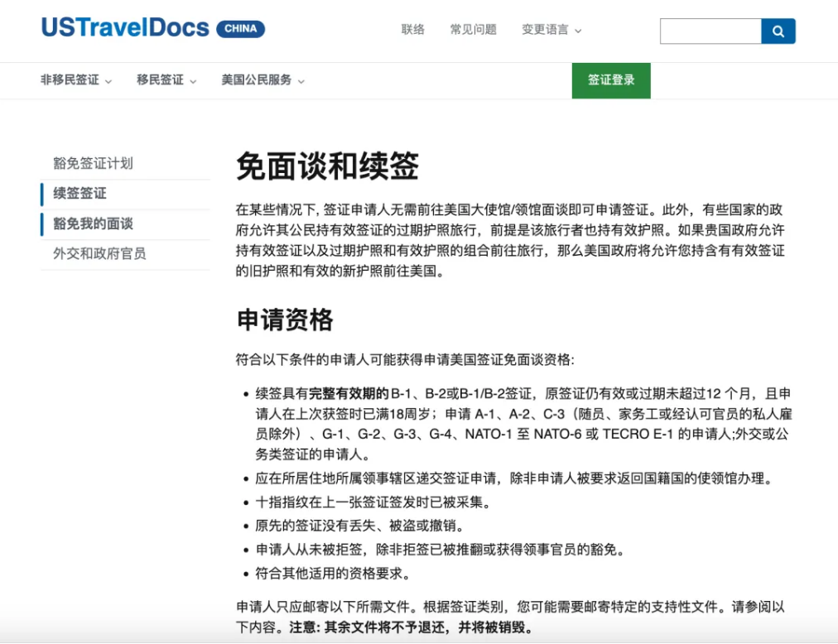Expand the 变更语言 language dropdown
The image size is (838, 644).
click(x=551, y=30)
